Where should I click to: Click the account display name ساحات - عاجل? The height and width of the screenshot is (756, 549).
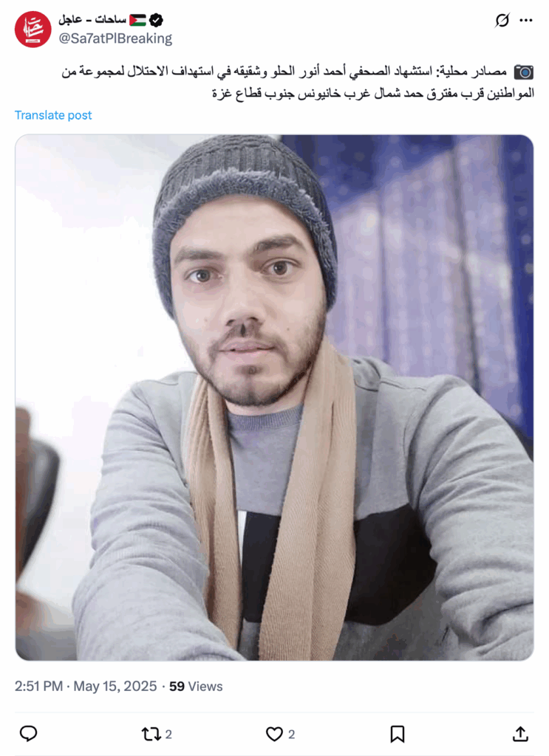tap(92, 20)
